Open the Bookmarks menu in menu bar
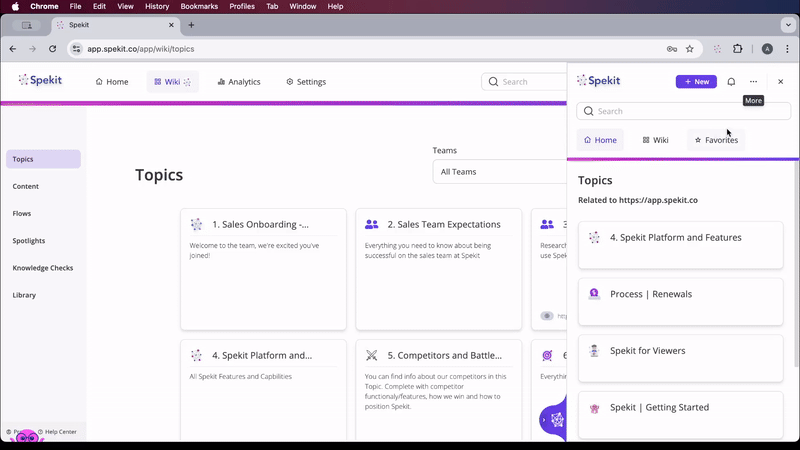 199,6
